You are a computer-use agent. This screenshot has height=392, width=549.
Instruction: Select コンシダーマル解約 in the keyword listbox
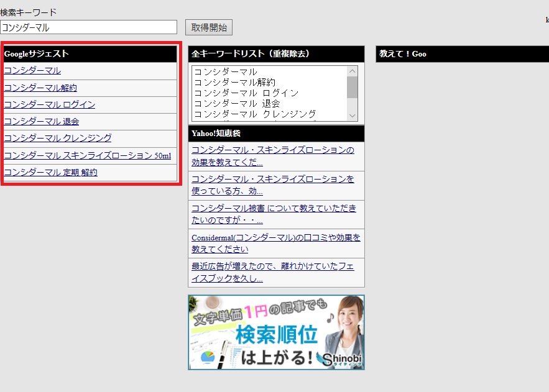coord(234,82)
